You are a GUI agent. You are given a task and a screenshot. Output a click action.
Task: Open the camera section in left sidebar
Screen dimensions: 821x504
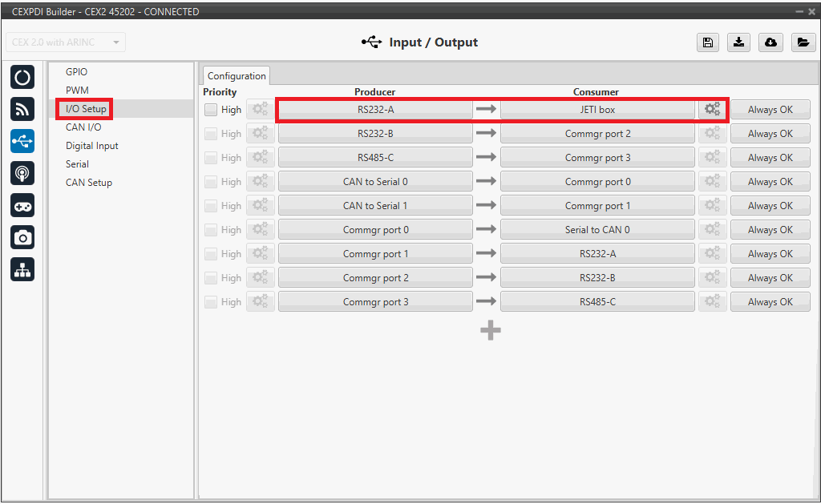coord(22,238)
